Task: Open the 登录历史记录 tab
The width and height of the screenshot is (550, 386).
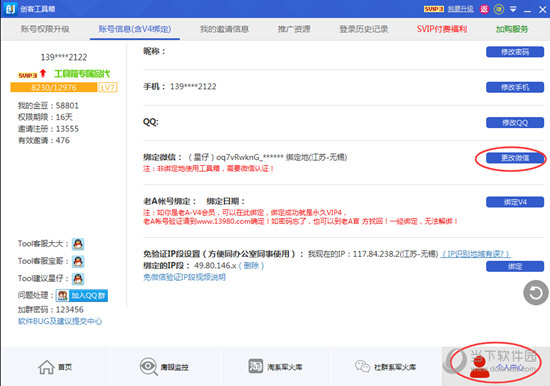Action: point(363,29)
